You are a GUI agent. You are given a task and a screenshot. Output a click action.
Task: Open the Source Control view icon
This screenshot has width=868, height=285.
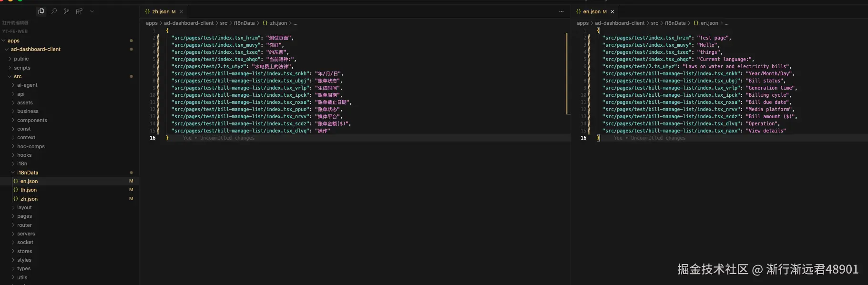tap(66, 11)
